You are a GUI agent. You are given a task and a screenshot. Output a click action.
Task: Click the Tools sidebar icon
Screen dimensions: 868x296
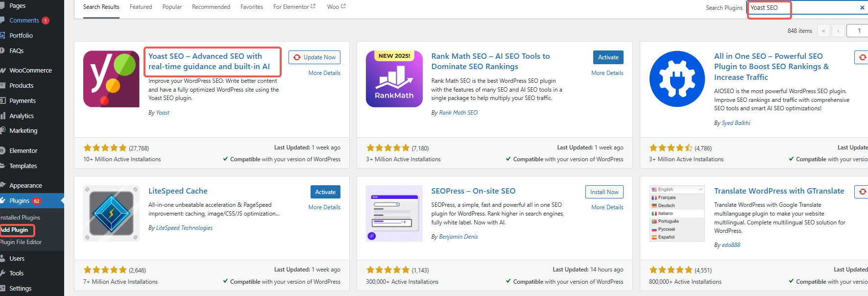[x=2, y=273]
